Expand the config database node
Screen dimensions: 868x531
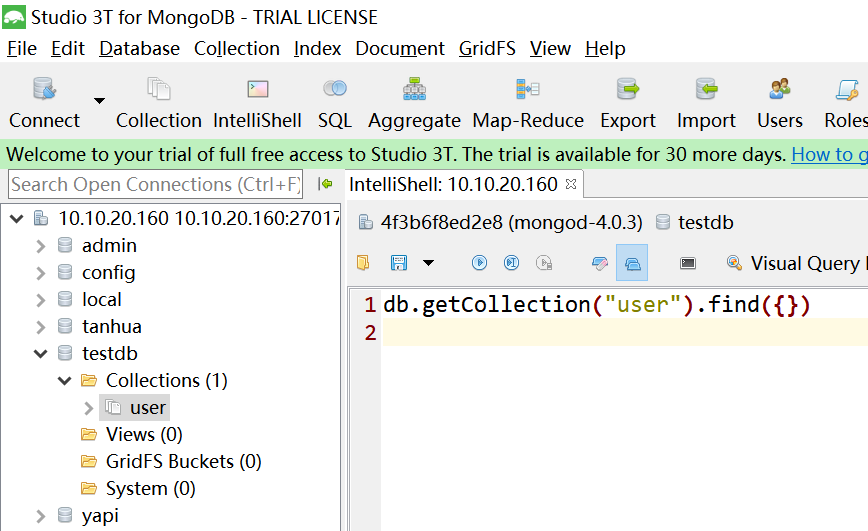(40, 273)
